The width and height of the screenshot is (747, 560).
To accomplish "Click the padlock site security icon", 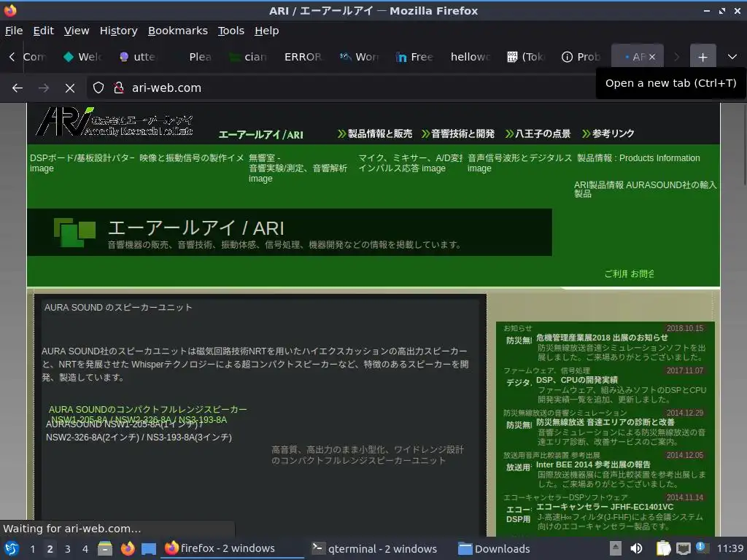I will click(x=119, y=87).
